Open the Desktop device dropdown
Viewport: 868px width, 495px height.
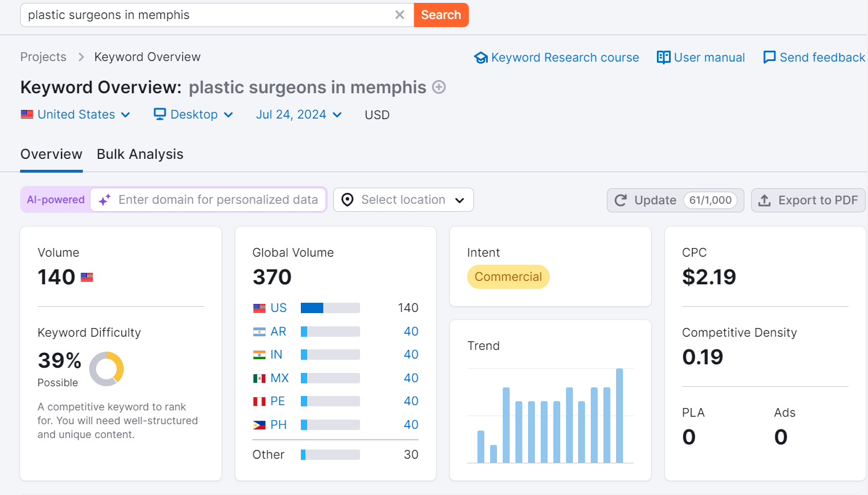pos(193,115)
